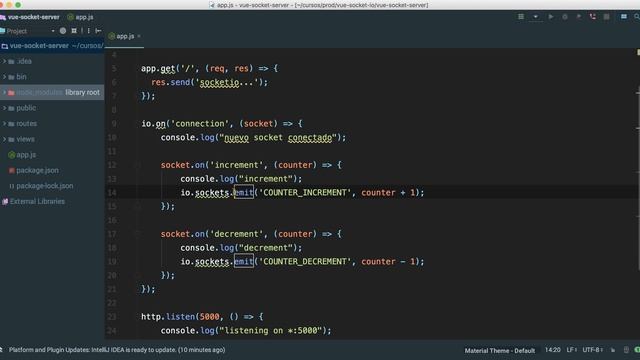
Task: Select vue-socket-server project root row
Action: click(52, 46)
